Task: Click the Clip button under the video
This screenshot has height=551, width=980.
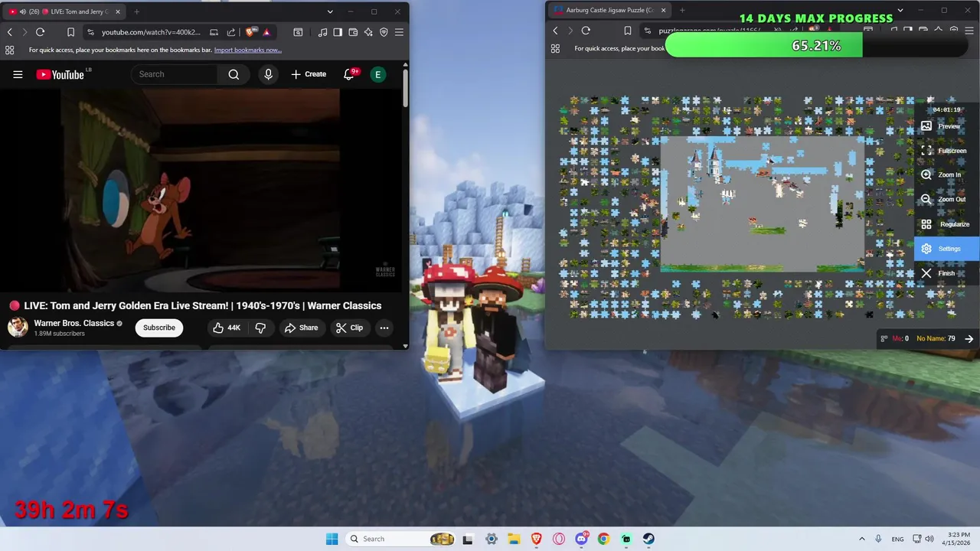Action: [349, 328]
